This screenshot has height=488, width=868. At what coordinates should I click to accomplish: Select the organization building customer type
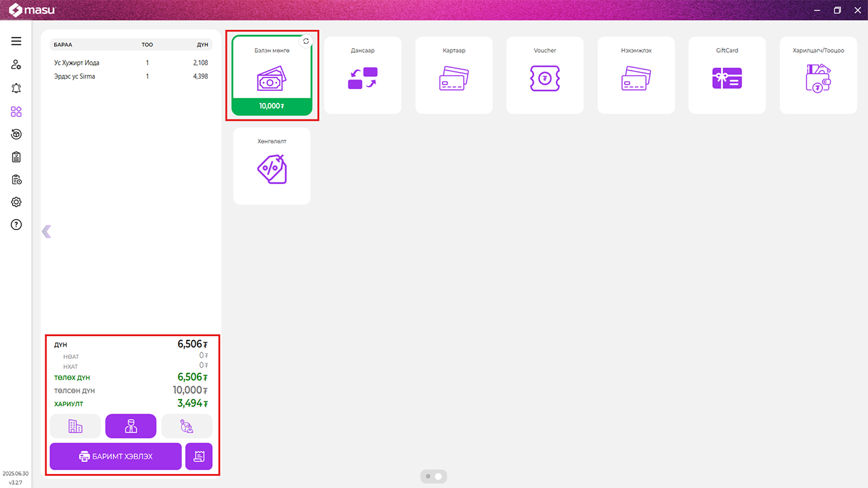[x=75, y=426]
